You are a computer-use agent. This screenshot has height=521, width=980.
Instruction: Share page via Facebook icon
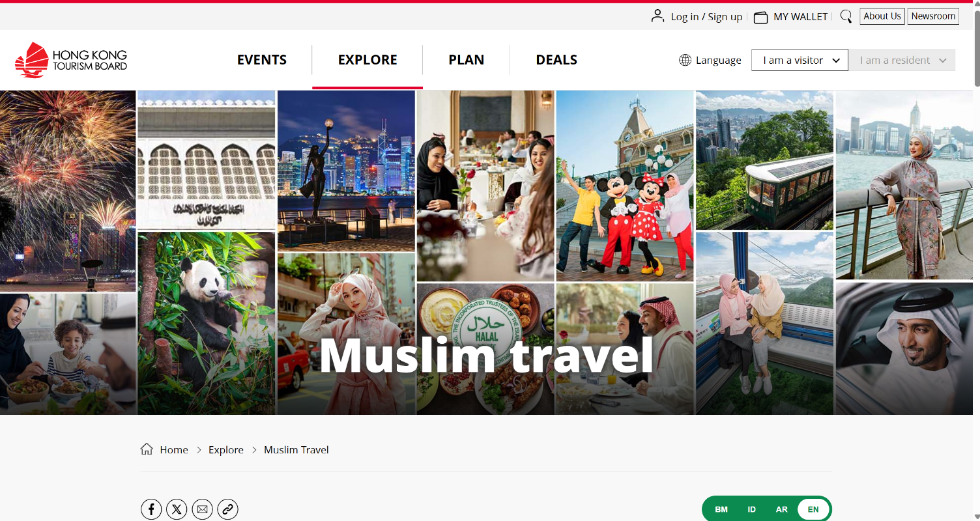tap(151, 509)
